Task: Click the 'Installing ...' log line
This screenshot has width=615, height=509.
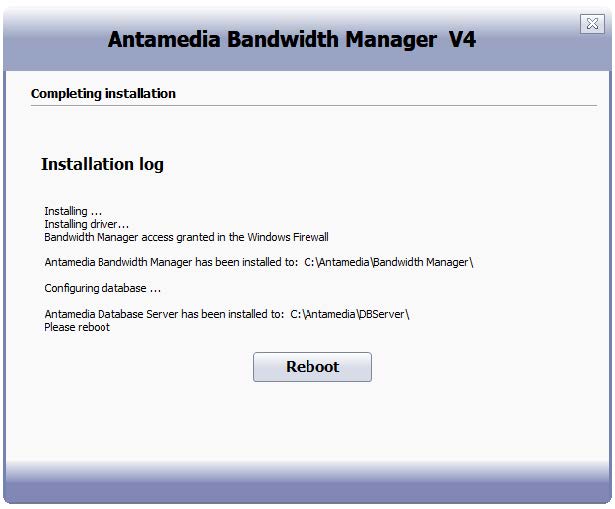Action: 73,211
